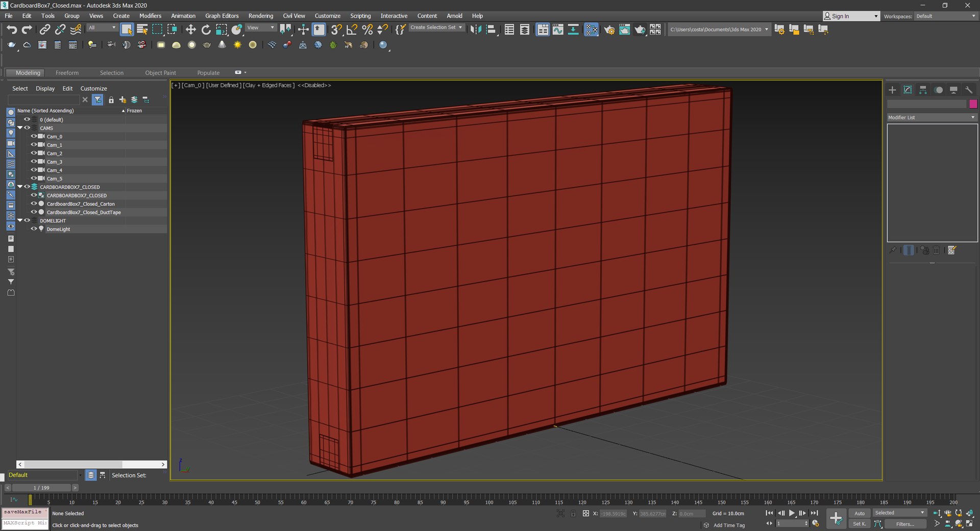Open the selection filter All dropdown
The image size is (980, 531).
[x=102, y=28]
